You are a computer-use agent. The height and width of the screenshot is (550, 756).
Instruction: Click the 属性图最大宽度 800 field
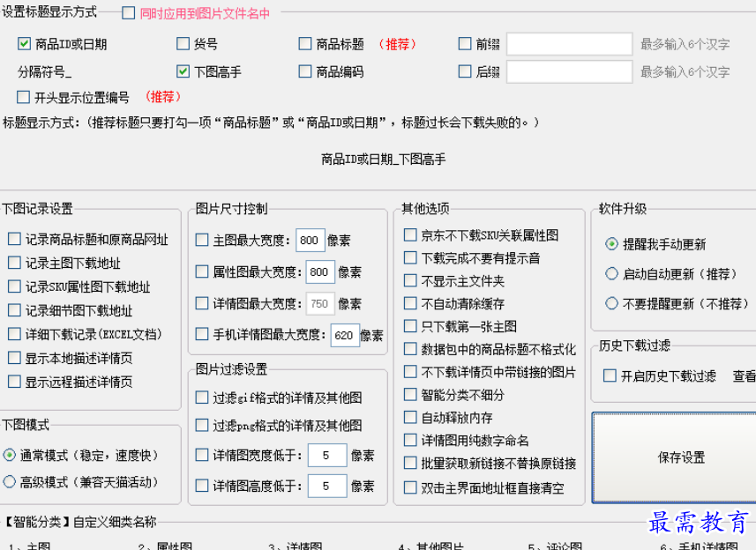coord(320,272)
